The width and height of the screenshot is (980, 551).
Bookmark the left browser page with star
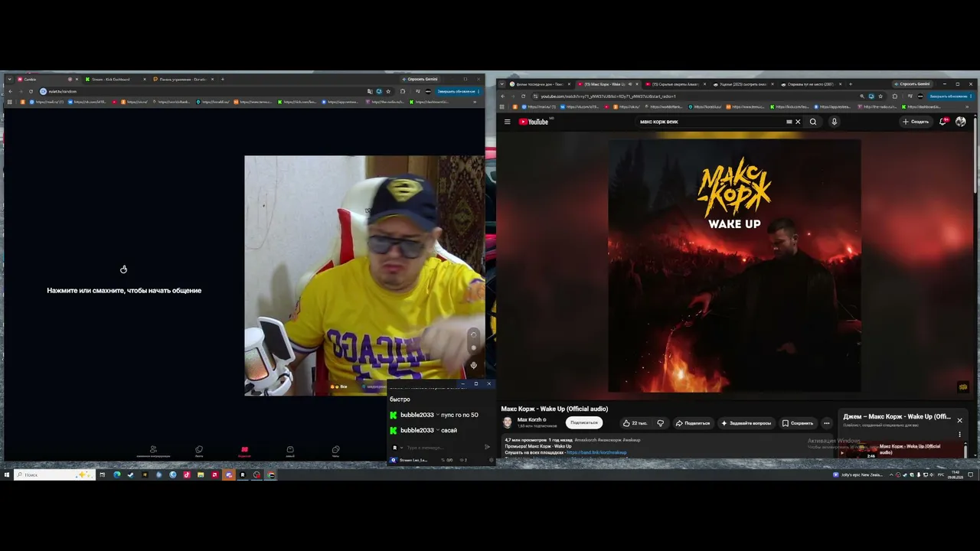(x=388, y=91)
